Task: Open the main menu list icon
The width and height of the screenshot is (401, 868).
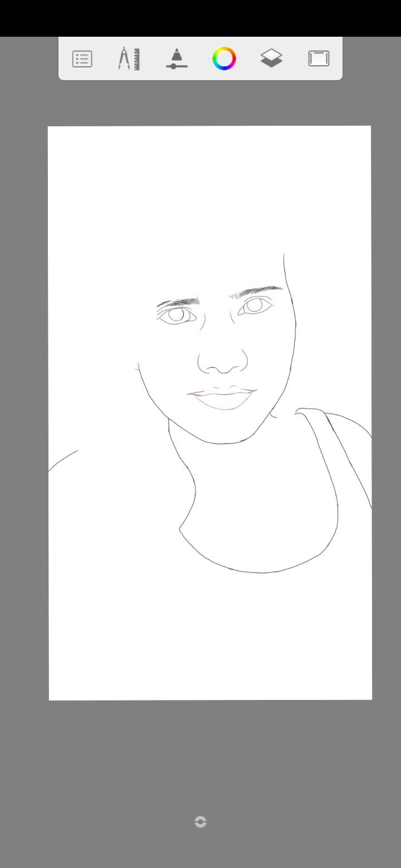Action: click(82, 58)
